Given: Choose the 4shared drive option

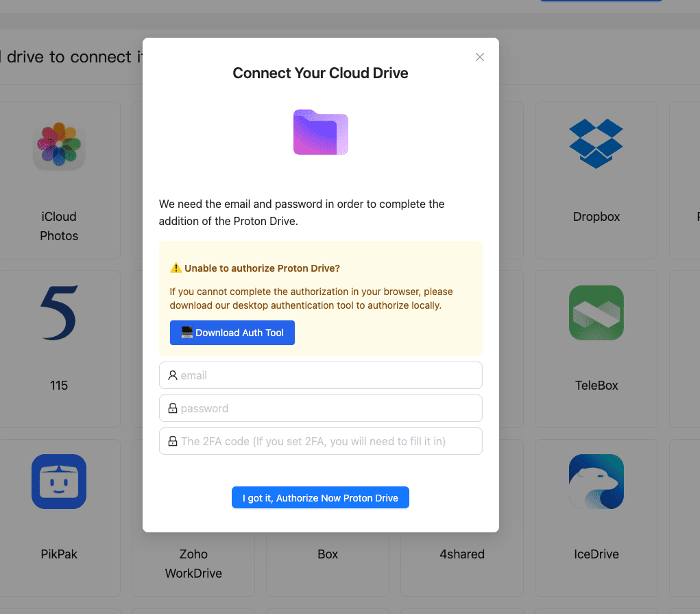Looking at the screenshot, I should tap(462, 554).
